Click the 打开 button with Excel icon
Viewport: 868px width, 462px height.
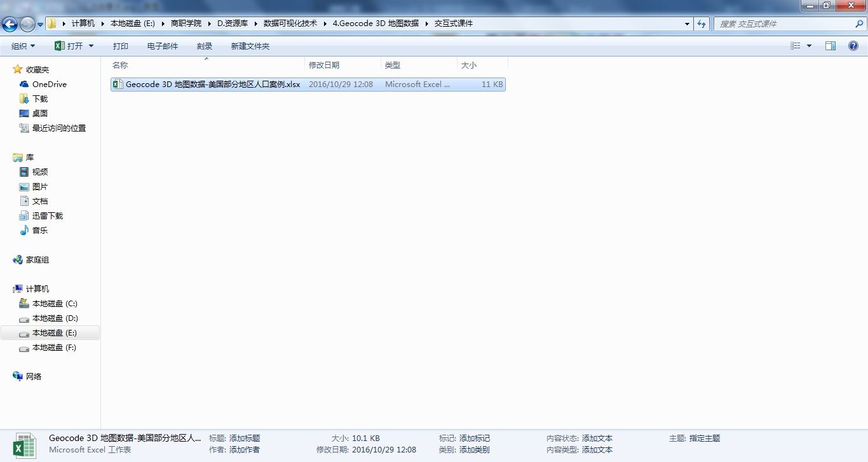69,46
